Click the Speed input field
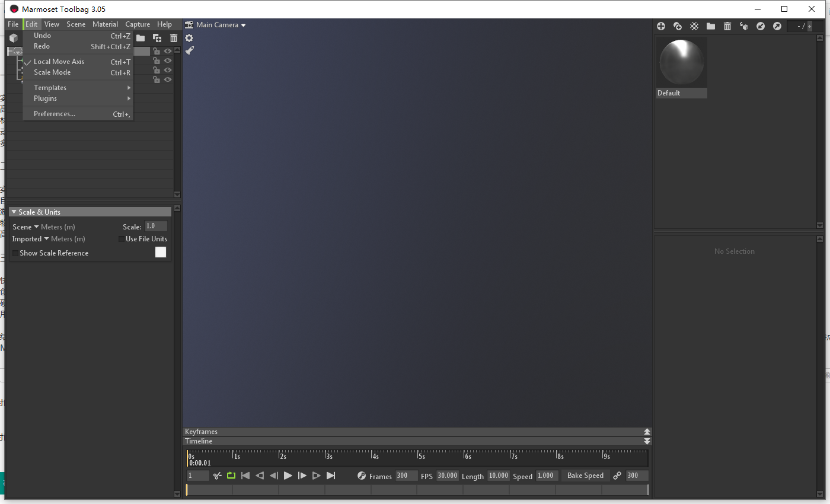The height and width of the screenshot is (504, 830). [547, 476]
